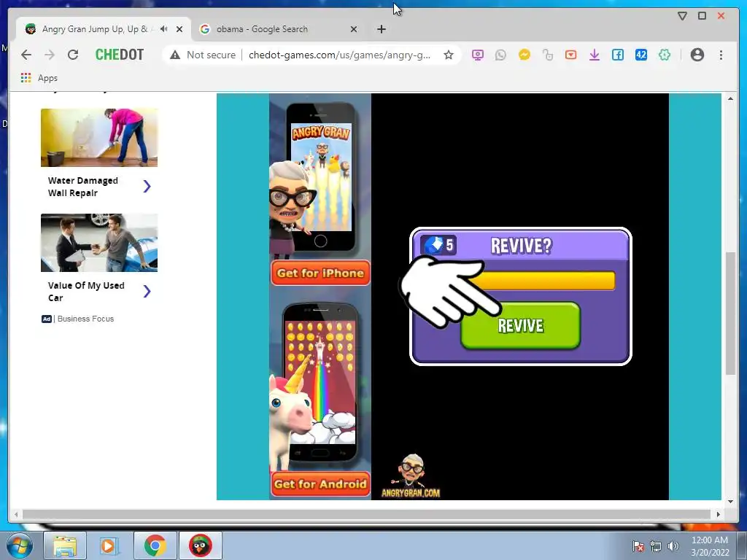The width and height of the screenshot is (747, 560).
Task: Open Windows Explorer from the taskbar
Action: pyautogui.click(x=65, y=545)
